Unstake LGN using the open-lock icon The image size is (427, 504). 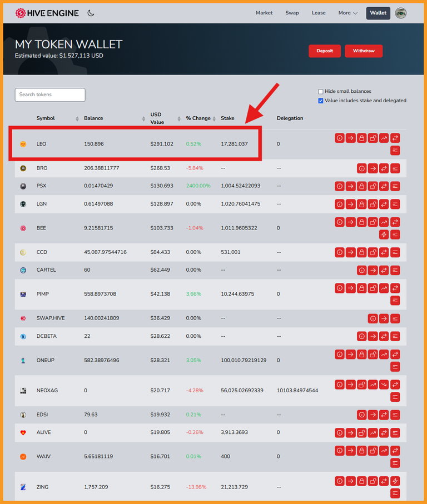point(373,204)
